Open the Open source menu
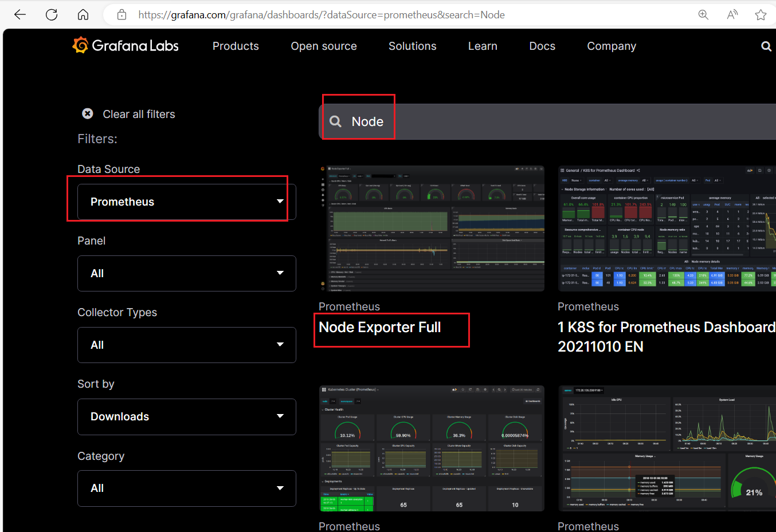Image resolution: width=776 pixels, height=532 pixels. click(324, 46)
